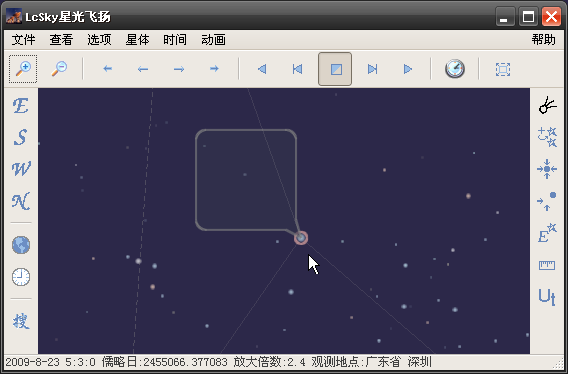Viewport: 568px width, 374px height.
Task: Face West with the W button
Action: [21, 169]
